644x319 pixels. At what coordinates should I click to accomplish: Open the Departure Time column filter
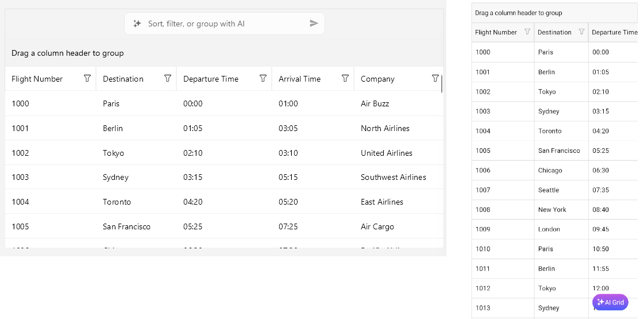[x=263, y=79]
